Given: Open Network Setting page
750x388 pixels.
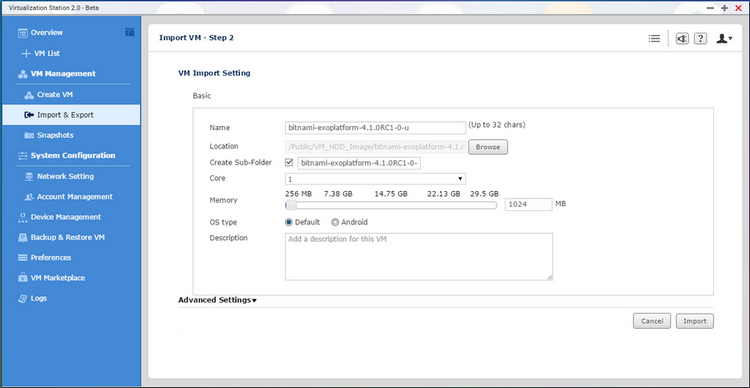Looking at the screenshot, I should (66, 177).
